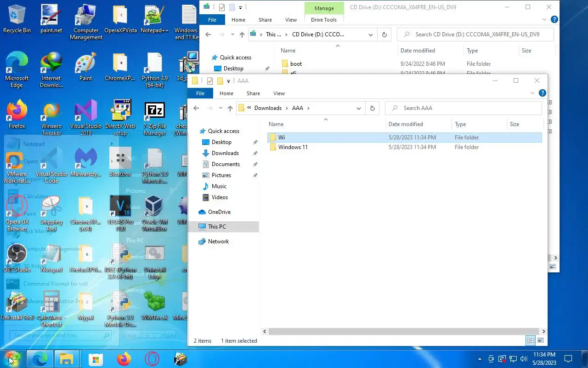This screenshot has width=588, height=368.
Task: Open Firefox from the taskbar
Action: (124, 359)
